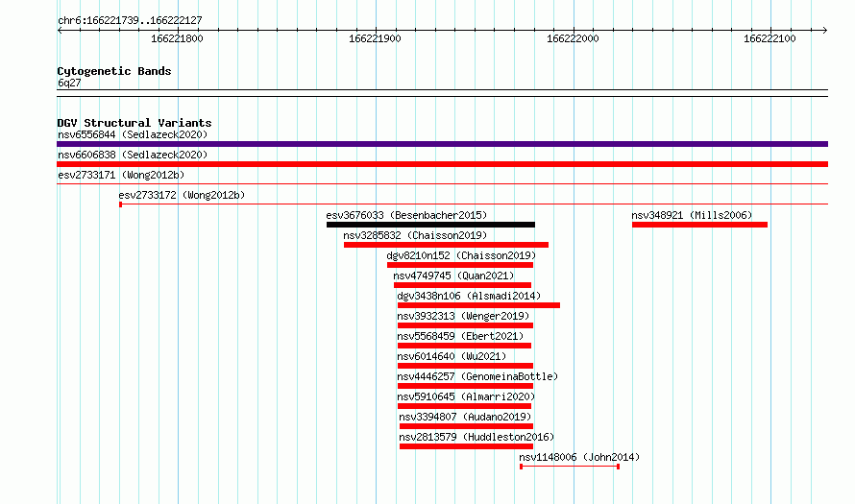Select the thick red nsv6606838 variant bar
Image resolution: width=855 pixels, height=504 pixels.
coord(442,164)
